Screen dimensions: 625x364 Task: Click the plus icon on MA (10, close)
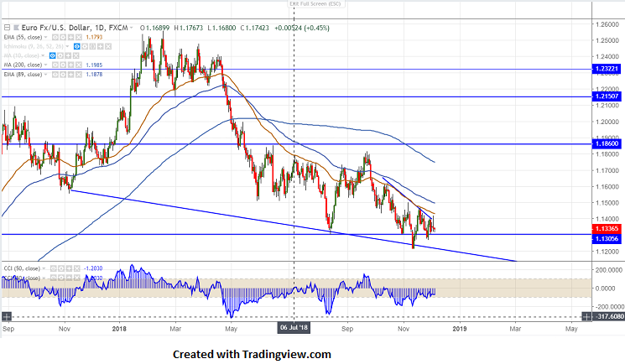click(68, 55)
